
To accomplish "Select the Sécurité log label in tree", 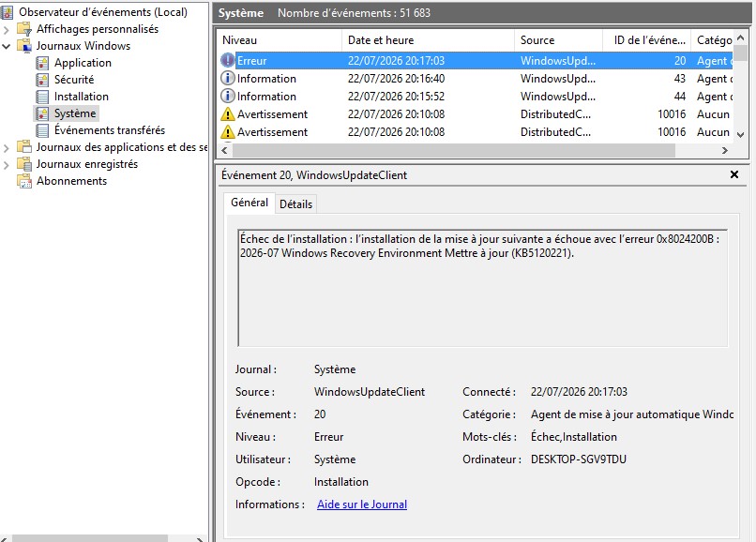I will coord(74,80).
